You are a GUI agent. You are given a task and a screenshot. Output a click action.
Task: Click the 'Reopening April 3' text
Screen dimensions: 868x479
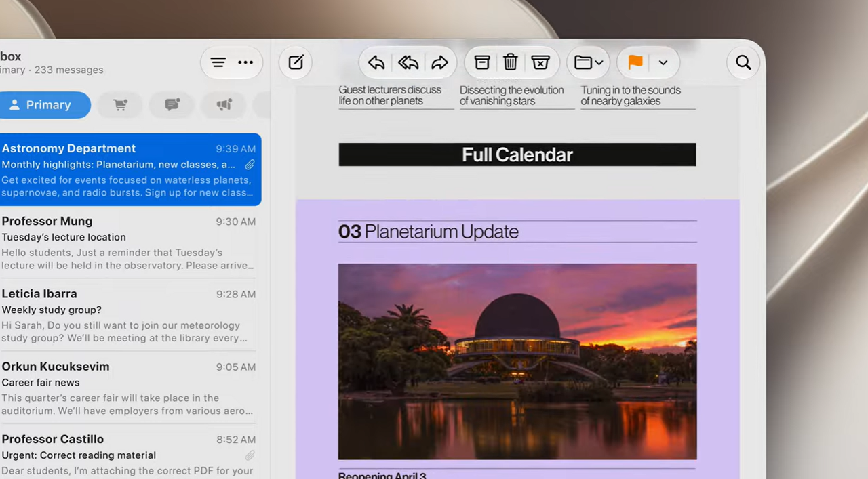point(382,475)
